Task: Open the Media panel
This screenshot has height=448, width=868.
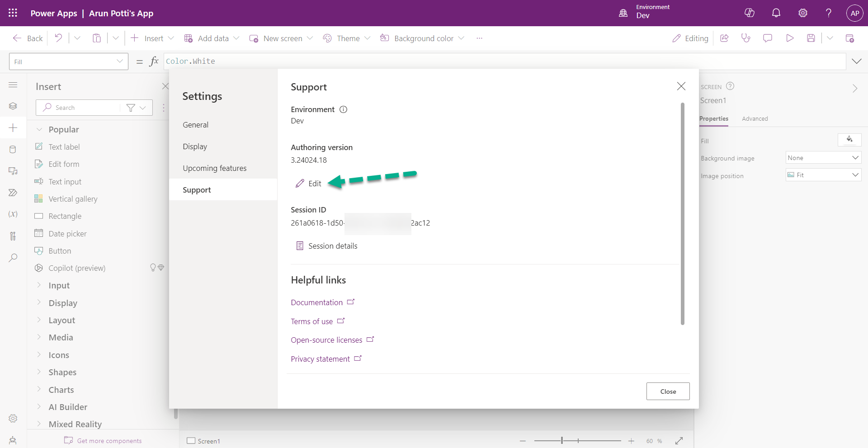Action: [x=13, y=170]
